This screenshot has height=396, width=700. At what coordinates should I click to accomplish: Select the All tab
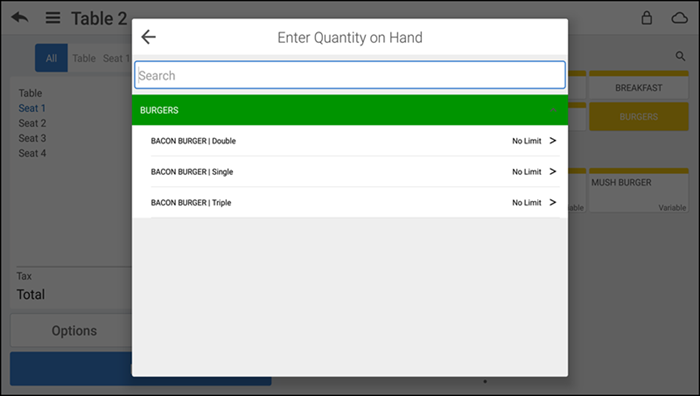(x=51, y=58)
